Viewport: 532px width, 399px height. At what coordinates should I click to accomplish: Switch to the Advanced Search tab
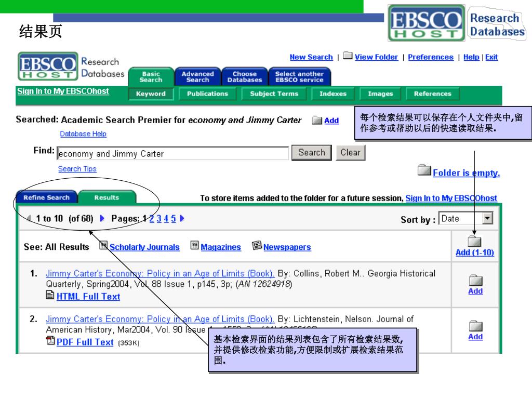pos(198,77)
